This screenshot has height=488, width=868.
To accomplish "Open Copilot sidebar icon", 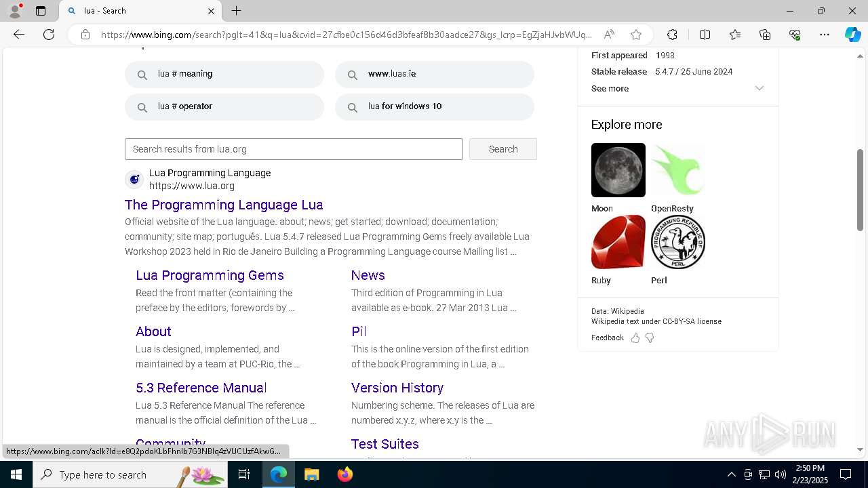I will click(x=852, y=35).
